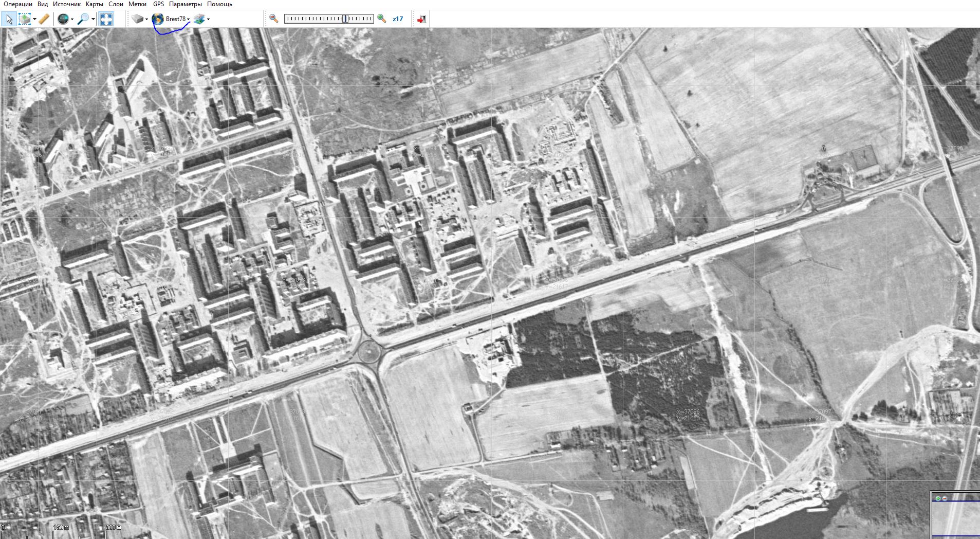This screenshot has height=539, width=980.
Task: Toggle full screen mode button
Action: 106,19
